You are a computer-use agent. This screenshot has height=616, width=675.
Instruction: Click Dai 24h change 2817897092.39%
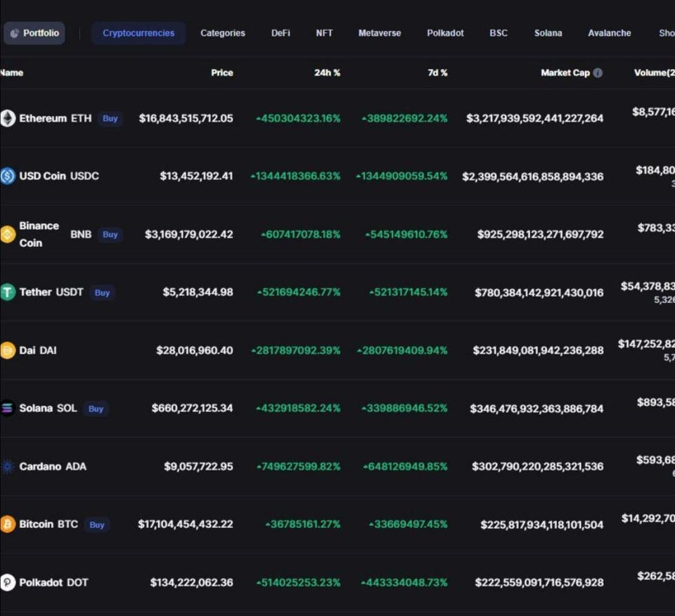coord(296,350)
